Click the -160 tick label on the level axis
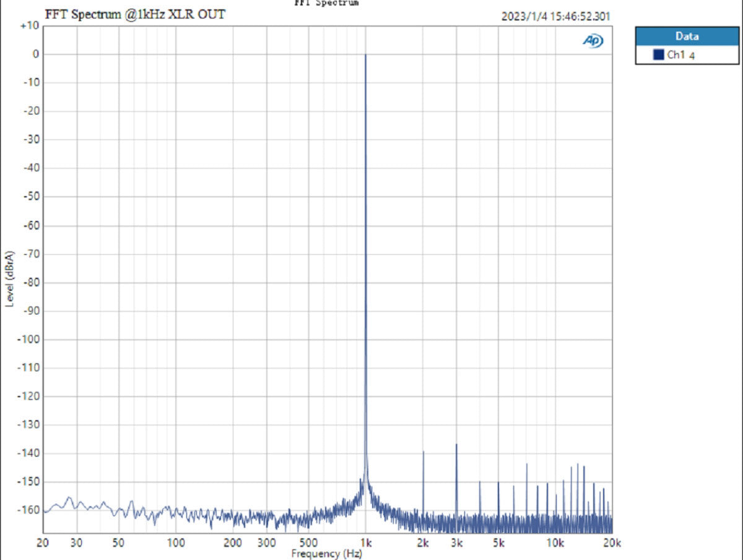Screen dimensions: 743x560 tap(29, 510)
